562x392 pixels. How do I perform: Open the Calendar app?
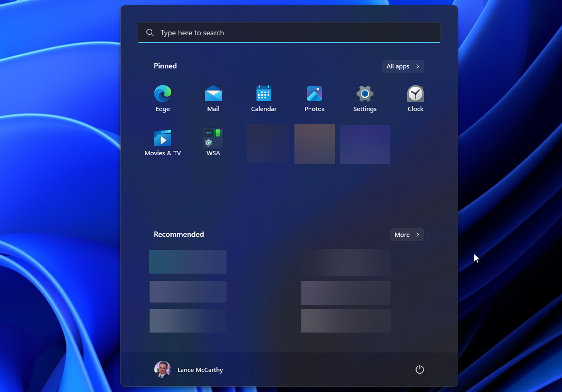pyautogui.click(x=263, y=98)
